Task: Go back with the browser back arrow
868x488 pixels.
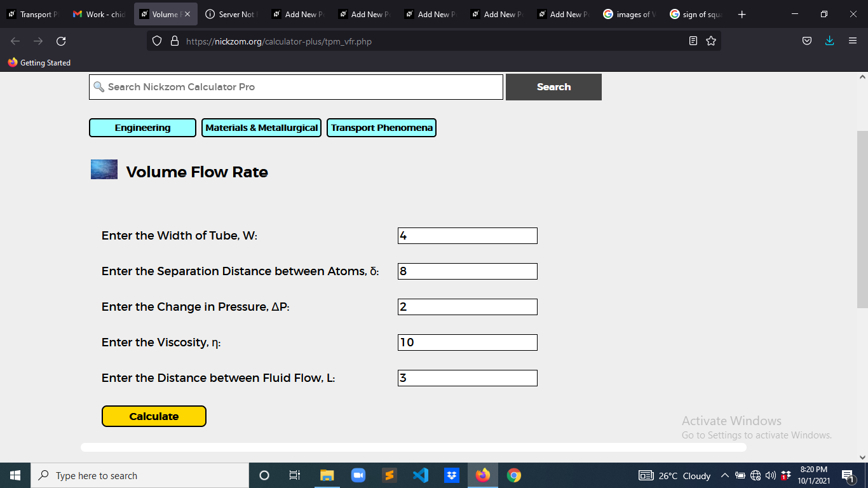Action: (x=15, y=41)
